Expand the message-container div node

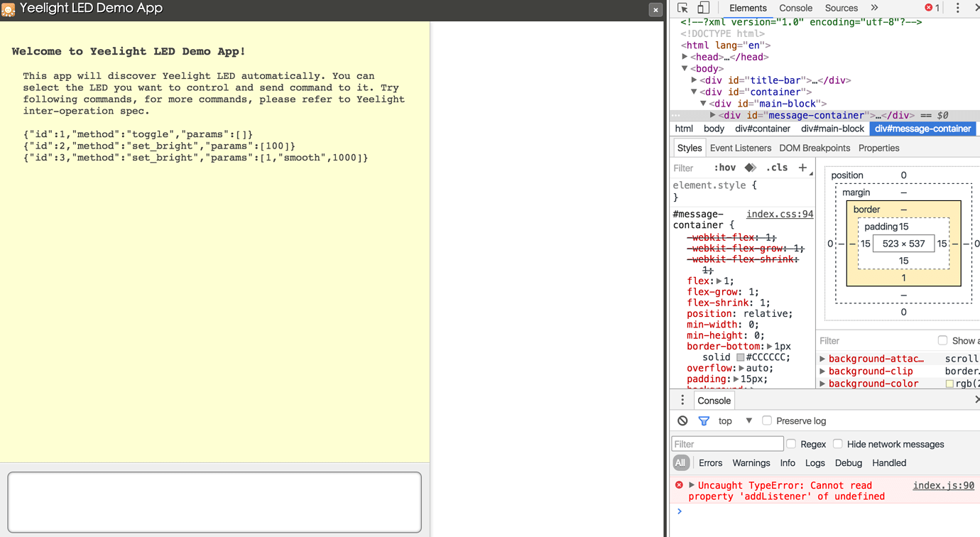(x=712, y=115)
